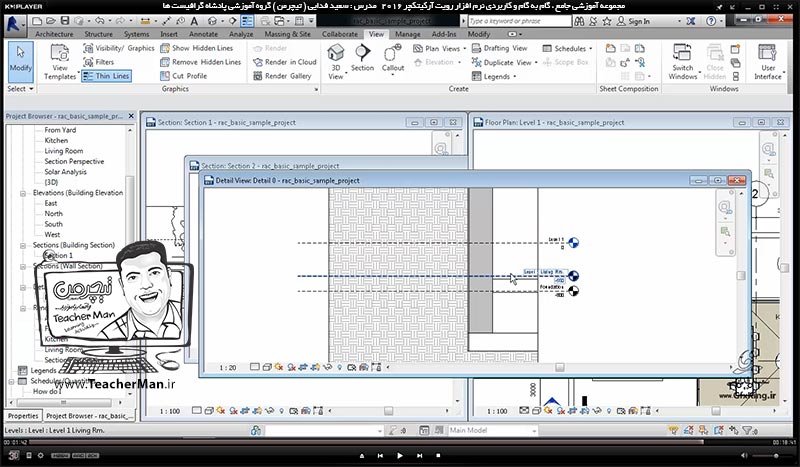Click the 3D View tool
Image resolution: width=800 pixels, height=467 pixels.
click(x=336, y=62)
